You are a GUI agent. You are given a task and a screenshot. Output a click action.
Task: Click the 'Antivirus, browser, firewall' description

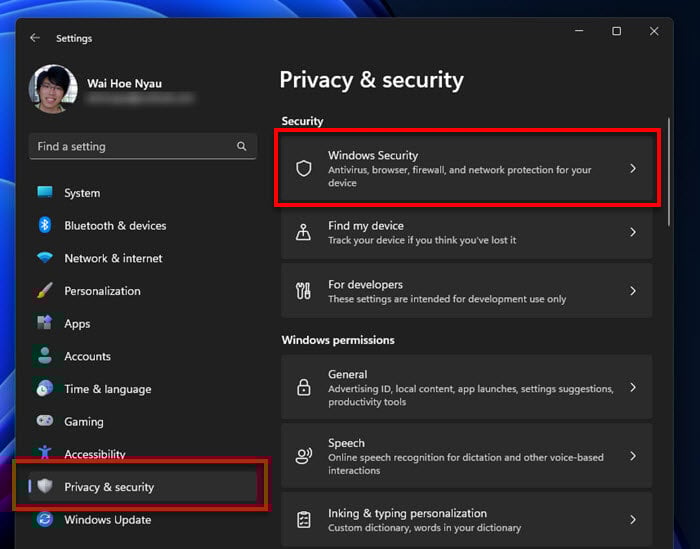(x=459, y=176)
